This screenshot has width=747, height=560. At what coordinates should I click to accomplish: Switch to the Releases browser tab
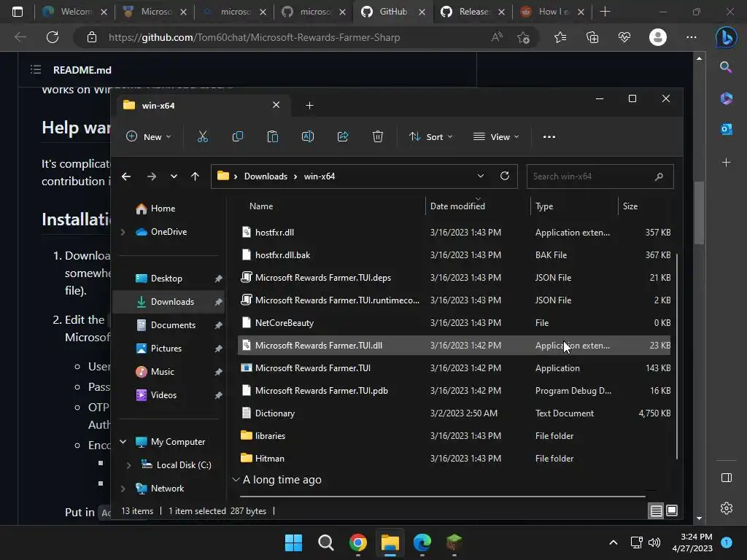[x=473, y=12]
